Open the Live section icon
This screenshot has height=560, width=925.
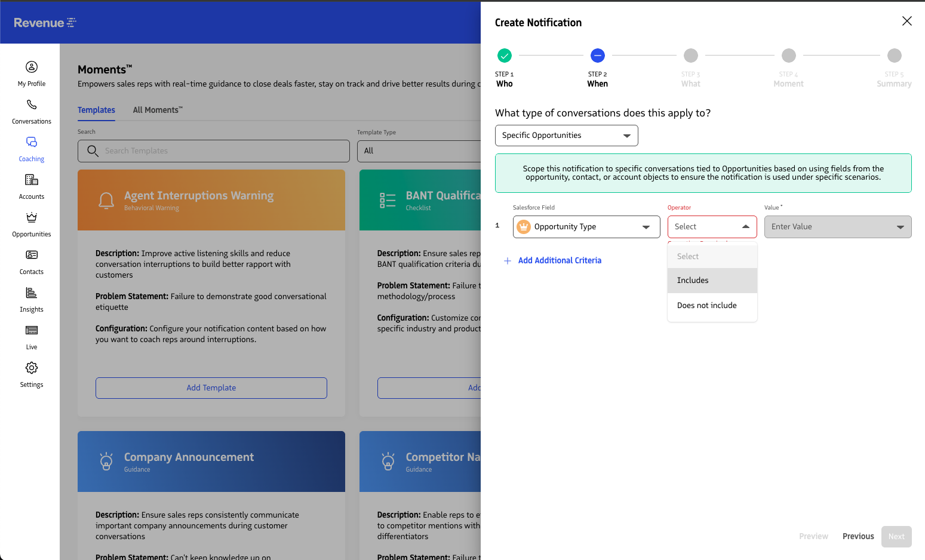(32, 330)
